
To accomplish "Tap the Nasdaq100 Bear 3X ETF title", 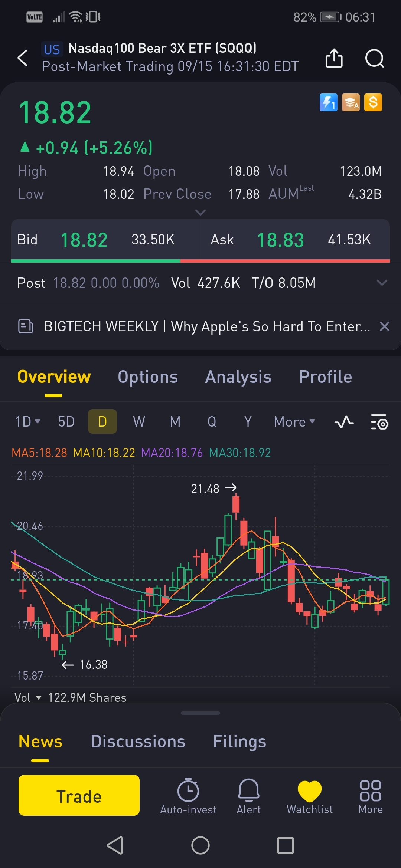I will 162,48.
